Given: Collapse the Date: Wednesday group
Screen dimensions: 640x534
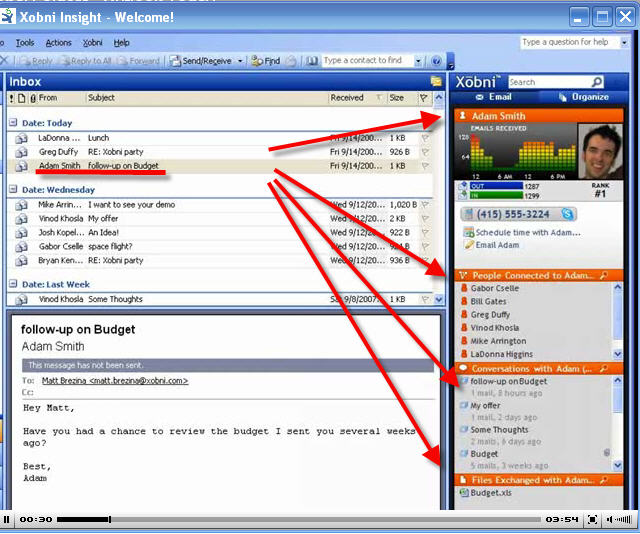Looking at the screenshot, I should [x=13, y=189].
